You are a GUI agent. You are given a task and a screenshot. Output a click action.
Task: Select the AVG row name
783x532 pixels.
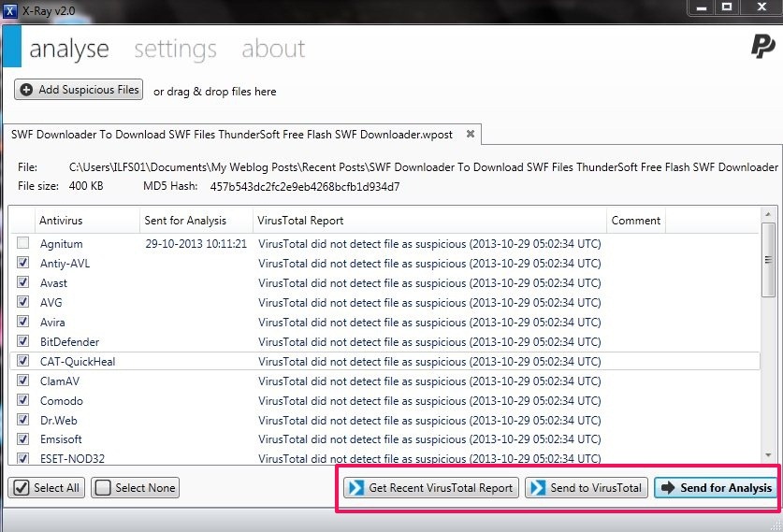pos(51,302)
